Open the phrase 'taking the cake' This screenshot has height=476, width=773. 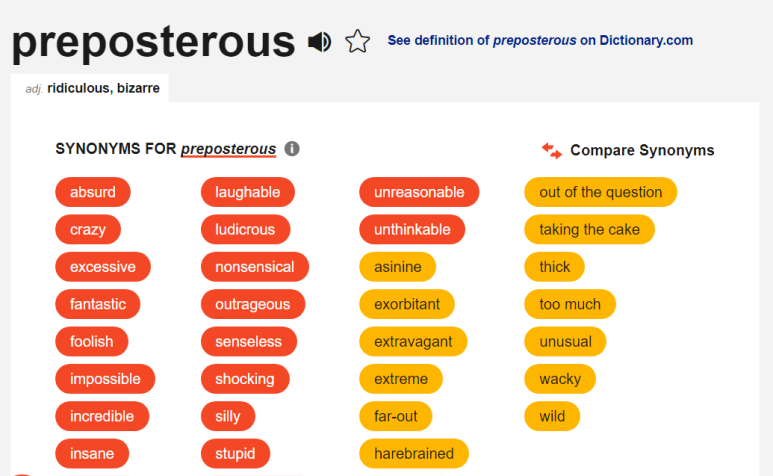pos(589,230)
